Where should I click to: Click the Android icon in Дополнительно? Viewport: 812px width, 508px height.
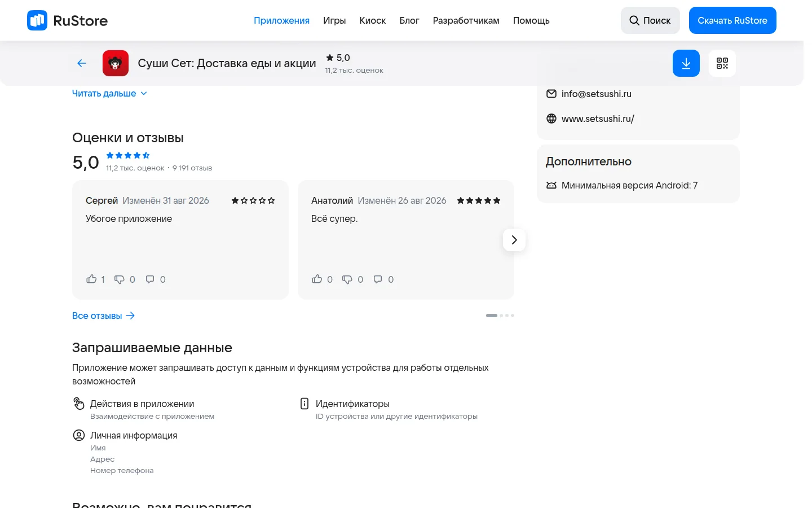(551, 185)
